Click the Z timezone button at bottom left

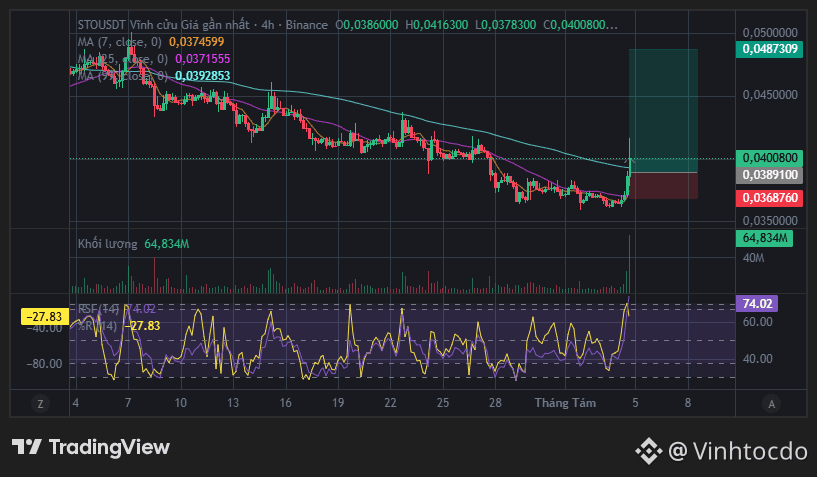coord(40,403)
